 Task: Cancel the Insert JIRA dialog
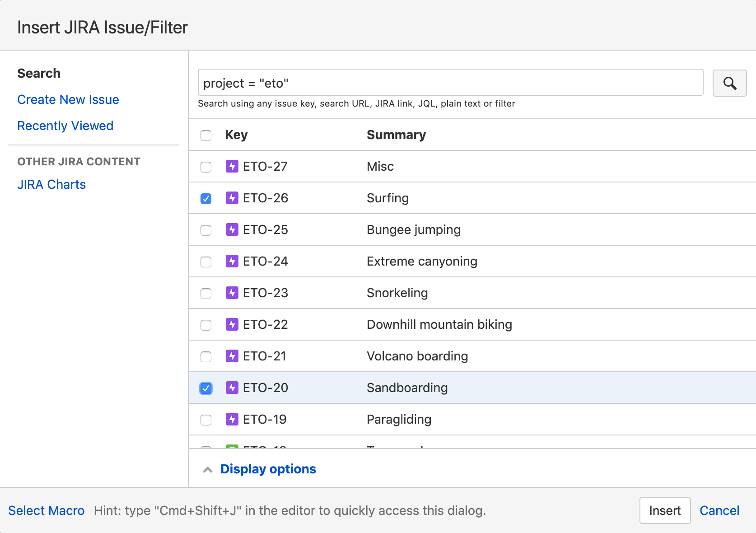point(719,510)
